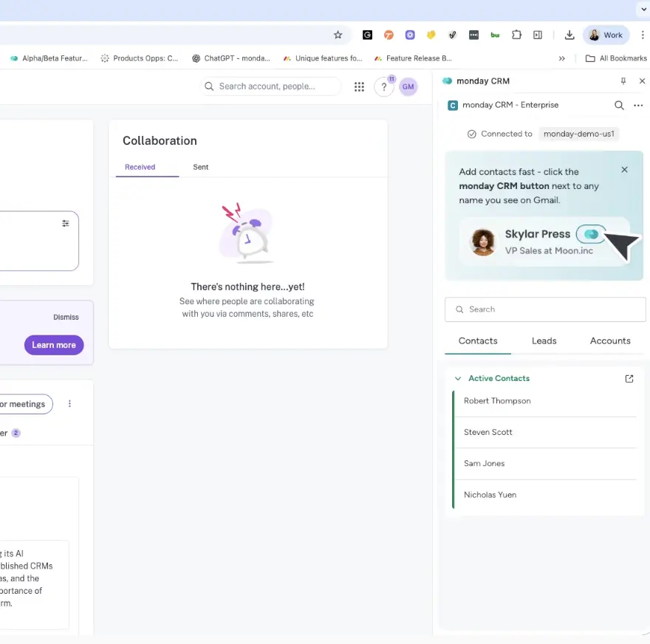
Task: Select contact Nicholas Yuen
Action: [546, 495]
